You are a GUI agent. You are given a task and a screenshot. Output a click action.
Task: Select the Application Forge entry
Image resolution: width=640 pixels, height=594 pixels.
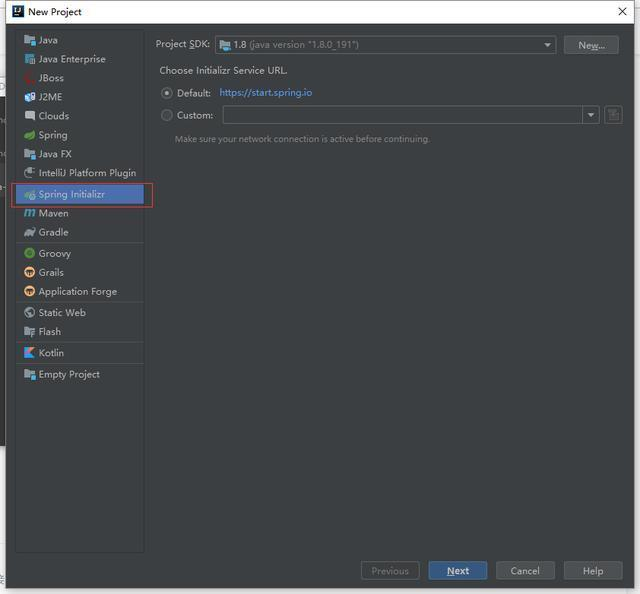[x=80, y=291]
